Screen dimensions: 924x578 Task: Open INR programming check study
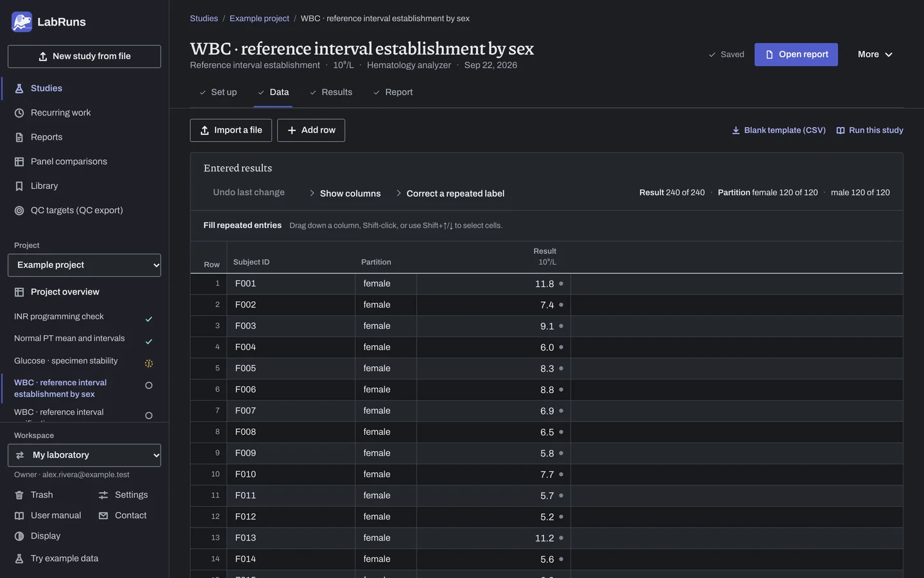[x=84, y=317]
